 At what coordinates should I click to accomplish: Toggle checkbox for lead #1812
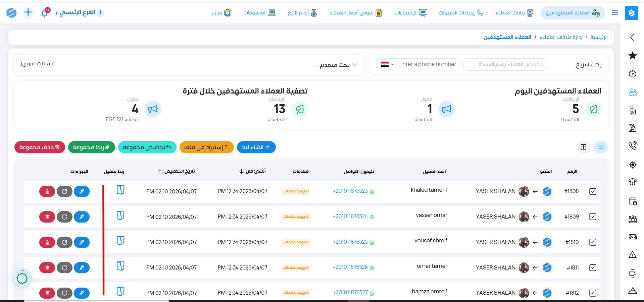593,293
